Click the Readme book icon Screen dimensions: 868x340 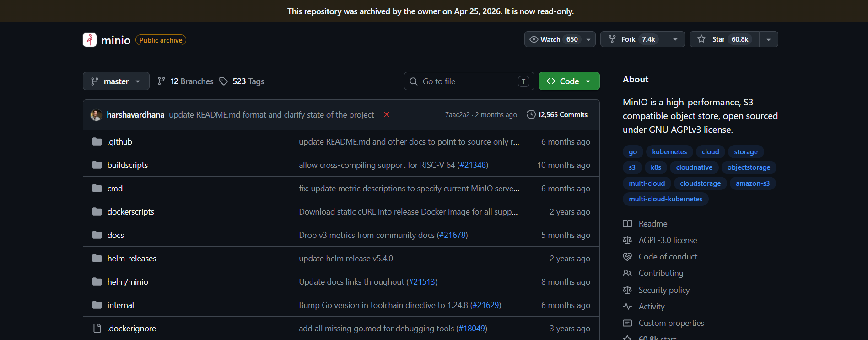(627, 223)
